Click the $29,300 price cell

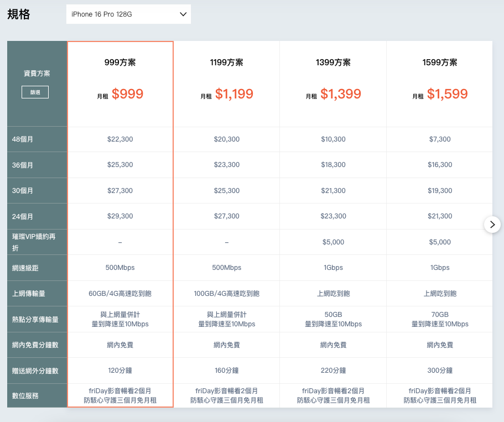tap(120, 216)
